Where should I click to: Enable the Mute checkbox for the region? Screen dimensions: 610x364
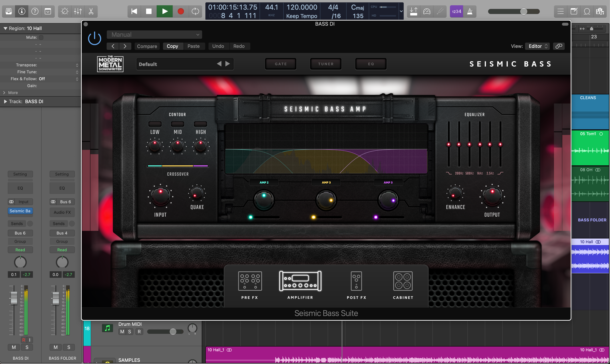point(41,37)
